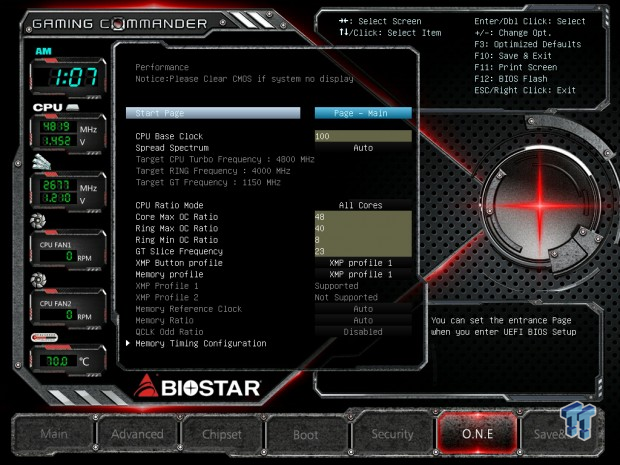Click the F3: Optimized Defaults hint
This screenshot has height=465, width=620.
click(527, 44)
